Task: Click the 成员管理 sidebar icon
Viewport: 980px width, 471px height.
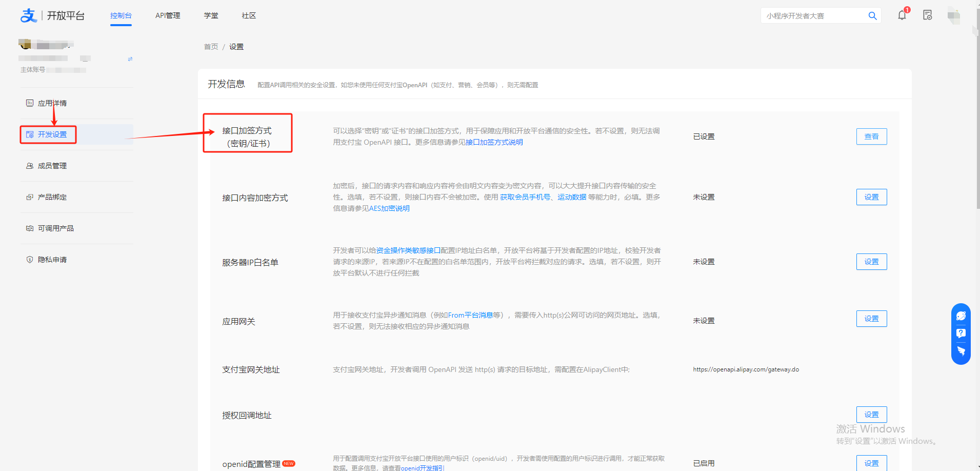Action: pyautogui.click(x=30, y=166)
